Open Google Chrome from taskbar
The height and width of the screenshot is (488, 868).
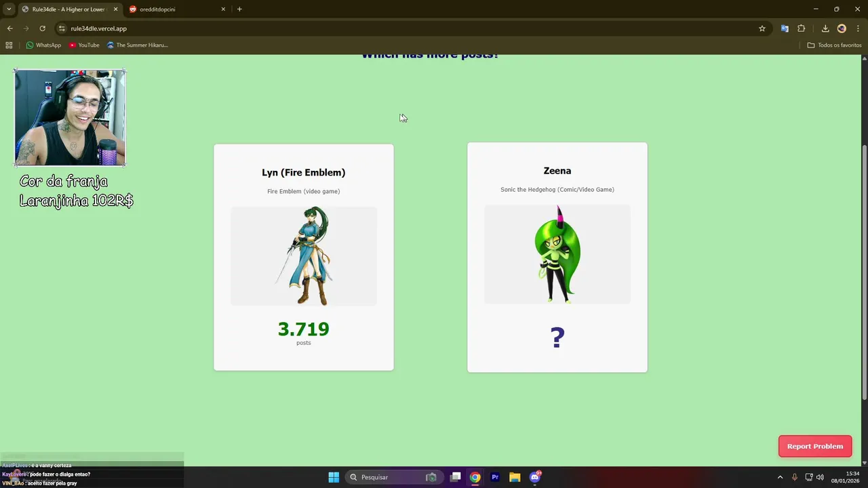[475, 477]
